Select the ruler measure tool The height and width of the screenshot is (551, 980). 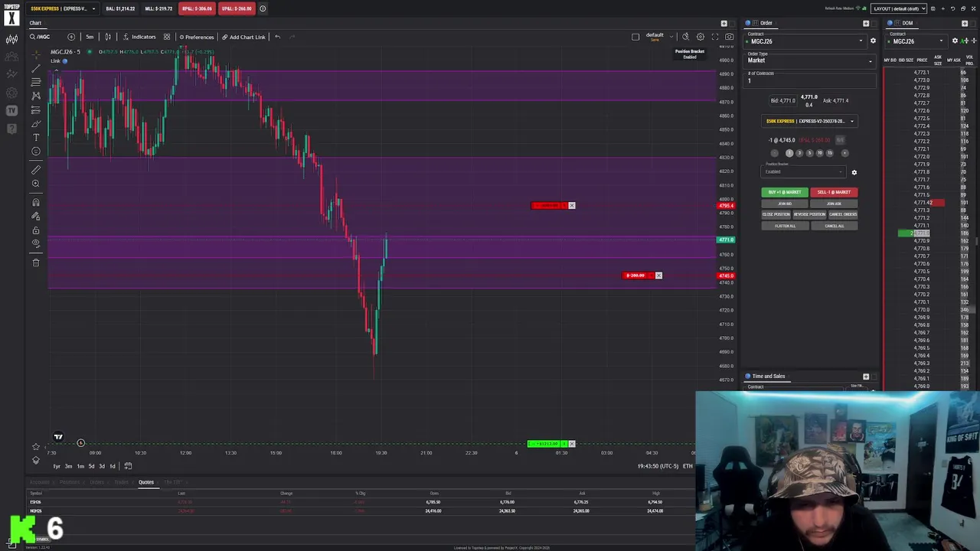(x=36, y=170)
